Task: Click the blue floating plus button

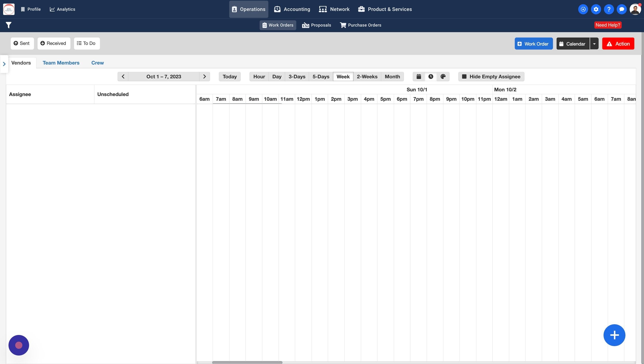Action: [614, 335]
